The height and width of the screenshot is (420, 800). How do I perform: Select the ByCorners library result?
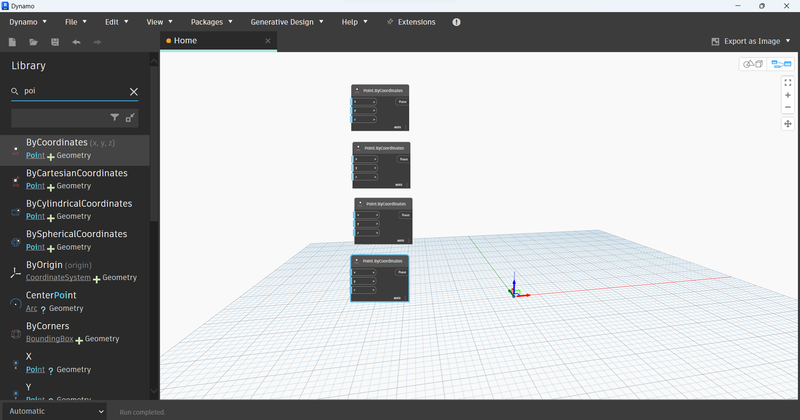pos(74,334)
